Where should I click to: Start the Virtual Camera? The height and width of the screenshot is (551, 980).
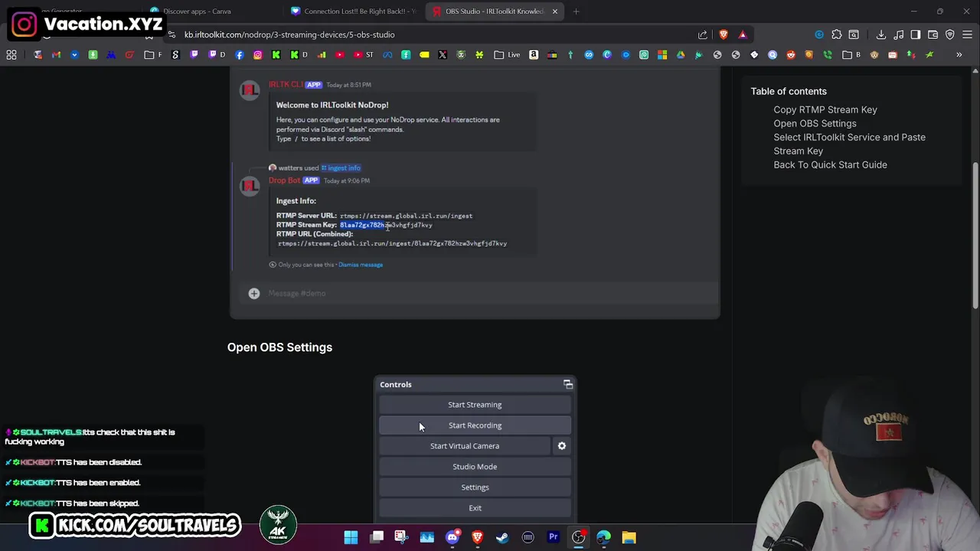pos(464,446)
